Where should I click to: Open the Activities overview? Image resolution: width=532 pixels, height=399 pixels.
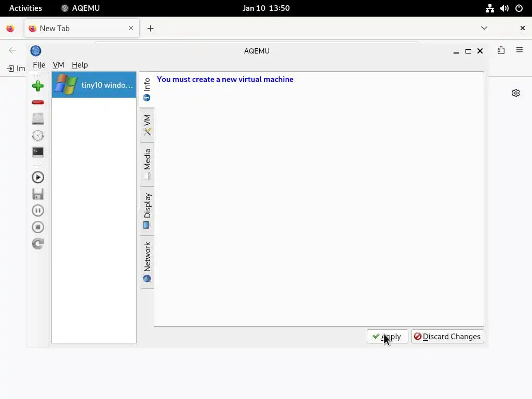click(x=25, y=8)
